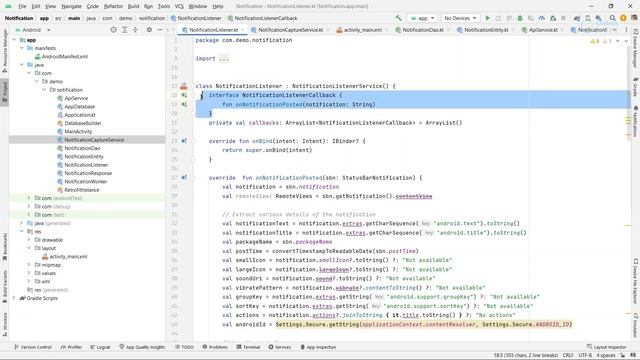Select NotificationWorker in project tree

[86, 181]
